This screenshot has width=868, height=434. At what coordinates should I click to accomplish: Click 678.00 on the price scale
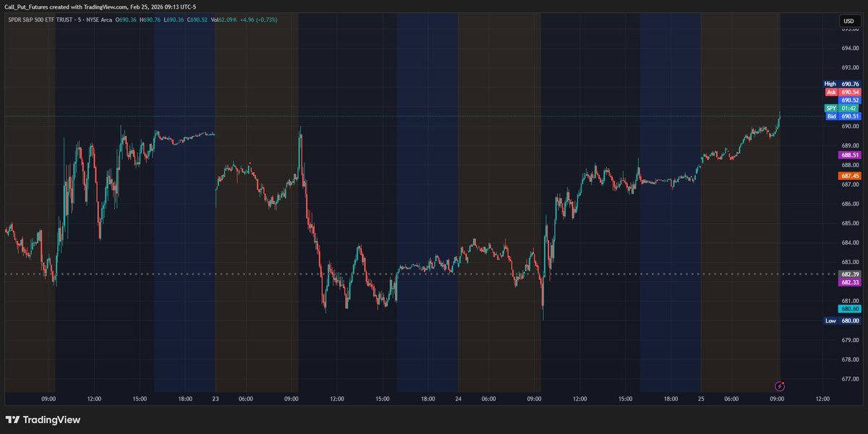[x=850, y=359]
